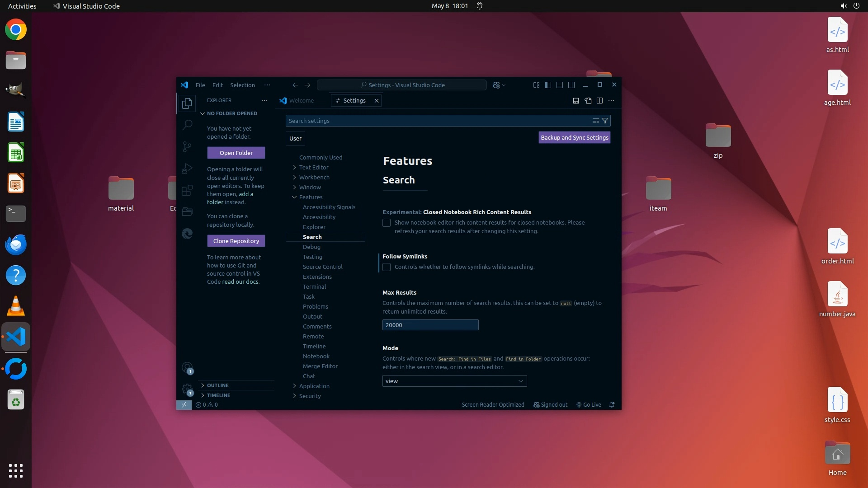This screenshot has height=488, width=868.
Task: Click the filter settings funnel icon
Action: pyautogui.click(x=605, y=121)
